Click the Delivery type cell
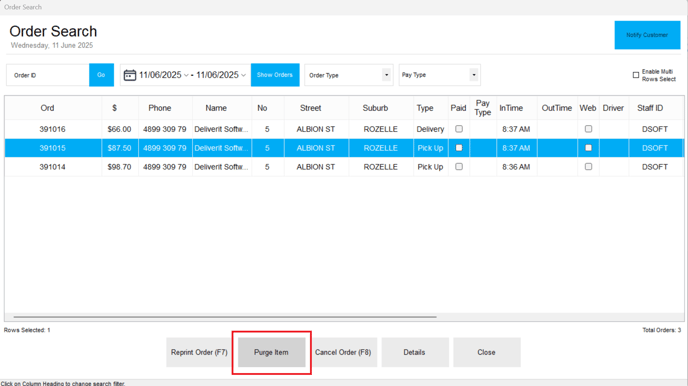The image size is (688, 386). tap(430, 129)
